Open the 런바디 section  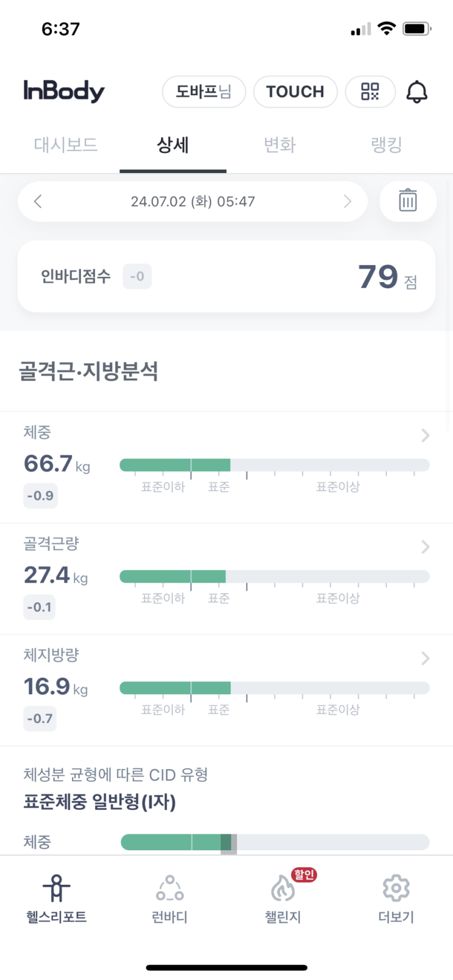coord(169,890)
